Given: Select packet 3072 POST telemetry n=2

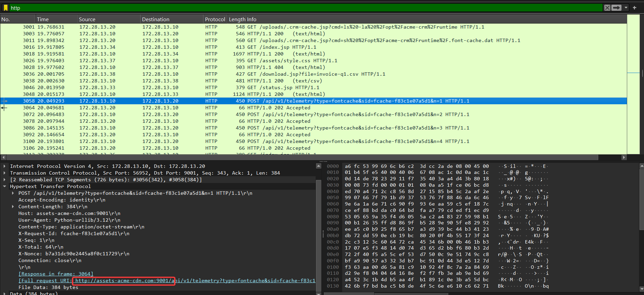Looking at the screenshot, I should (x=313, y=114).
